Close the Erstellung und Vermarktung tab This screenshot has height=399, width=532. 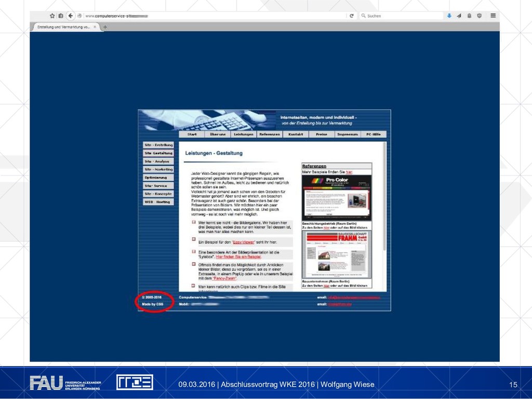tap(95, 27)
